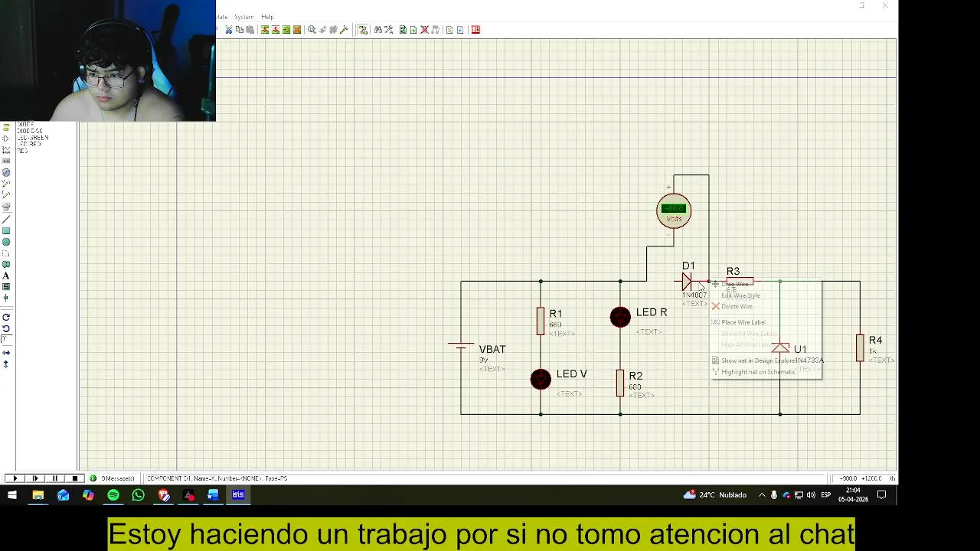Open the Help menu
Image resolution: width=980 pixels, height=551 pixels.
tap(267, 17)
